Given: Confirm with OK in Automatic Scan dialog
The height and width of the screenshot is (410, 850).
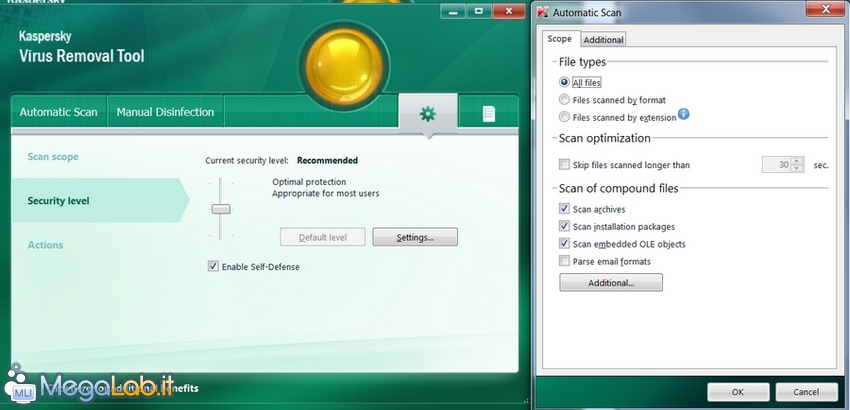Looking at the screenshot, I should point(738,392).
